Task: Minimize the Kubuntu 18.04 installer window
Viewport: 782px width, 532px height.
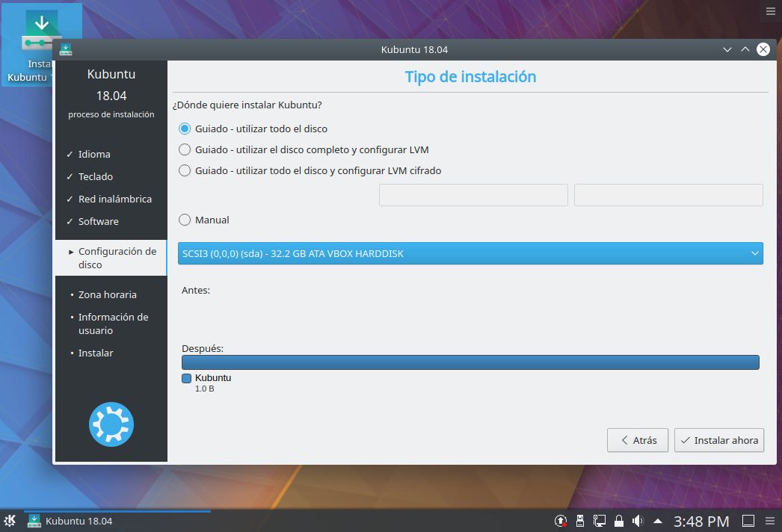Action: coord(727,49)
